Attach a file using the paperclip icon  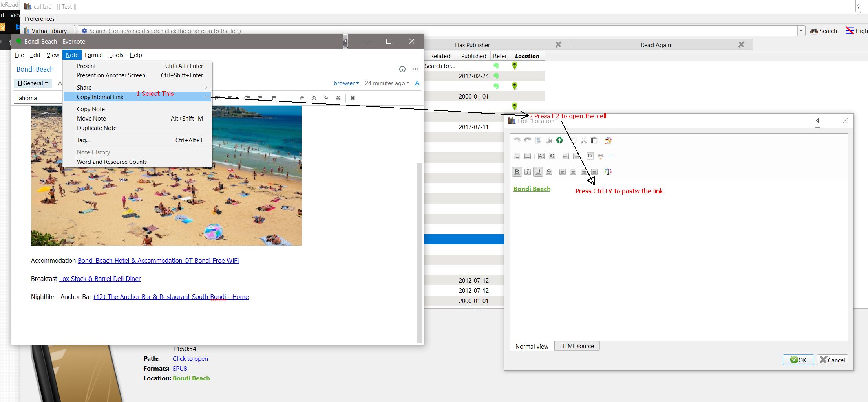coord(302,98)
